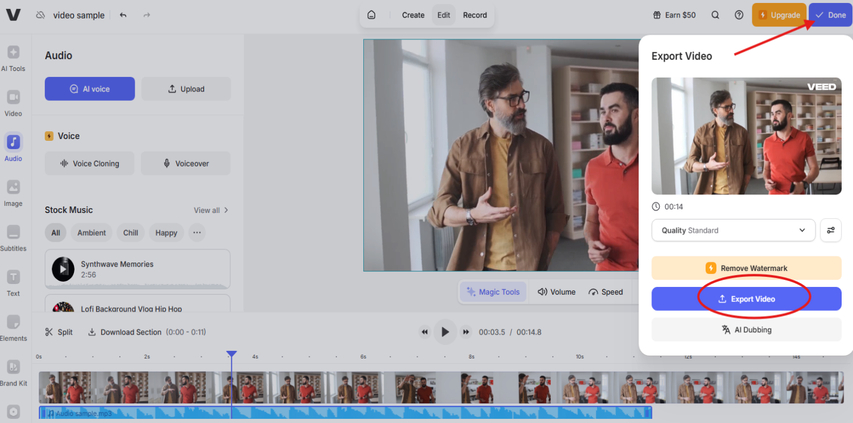
Task: Open the Quality Standard dropdown
Action: [x=733, y=230]
